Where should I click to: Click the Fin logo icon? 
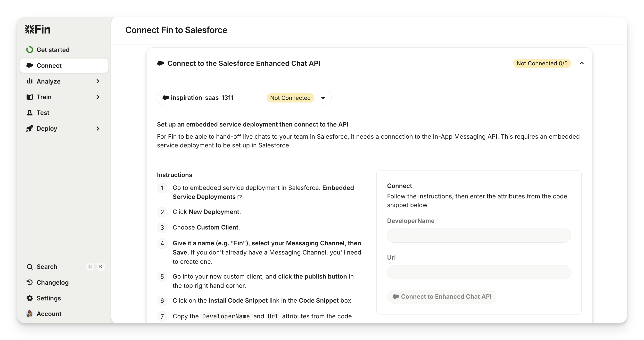(x=30, y=29)
